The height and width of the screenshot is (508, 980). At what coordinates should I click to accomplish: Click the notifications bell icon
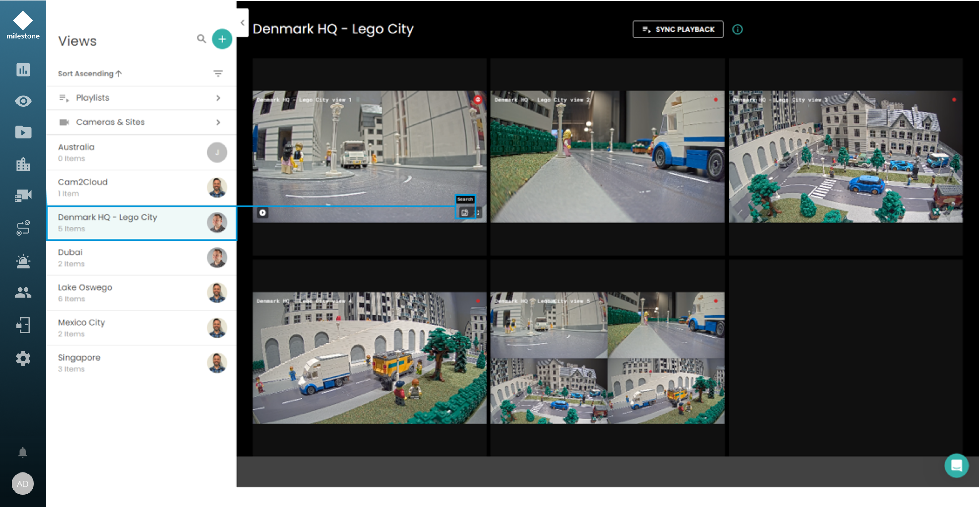[x=23, y=452]
